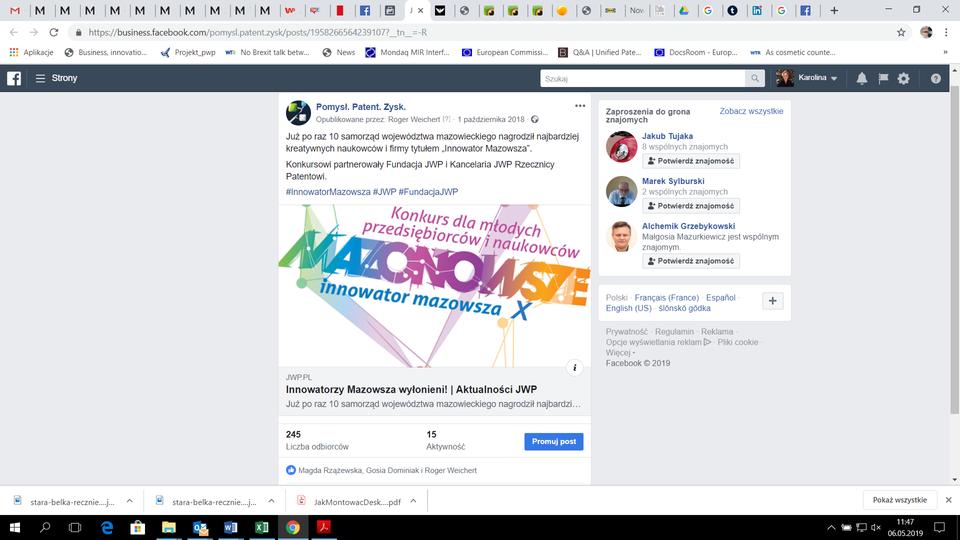The height and width of the screenshot is (540, 960).
Task: Click the page vertical scrollbar
Action: click(x=954, y=250)
